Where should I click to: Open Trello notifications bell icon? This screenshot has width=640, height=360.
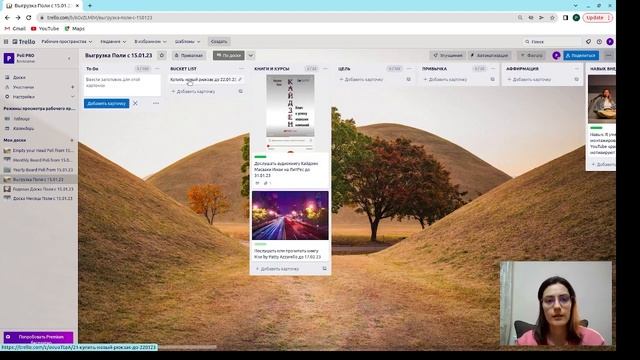[588, 42]
